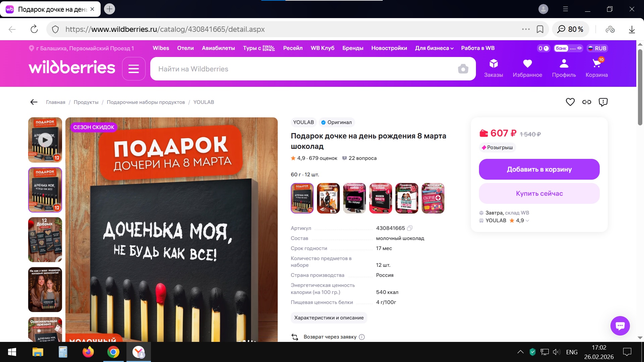The height and width of the screenshot is (362, 644).
Task: Click the page vertical scrollbar thumb
Action: click(x=640, y=87)
